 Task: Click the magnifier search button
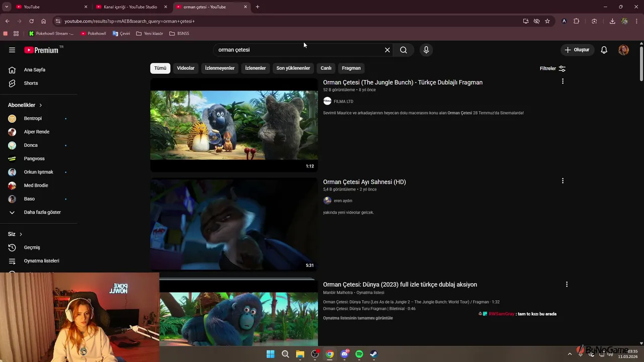click(404, 50)
